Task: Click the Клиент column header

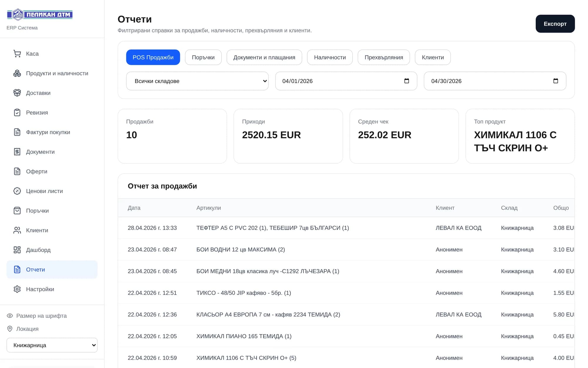Action: (445, 208)
